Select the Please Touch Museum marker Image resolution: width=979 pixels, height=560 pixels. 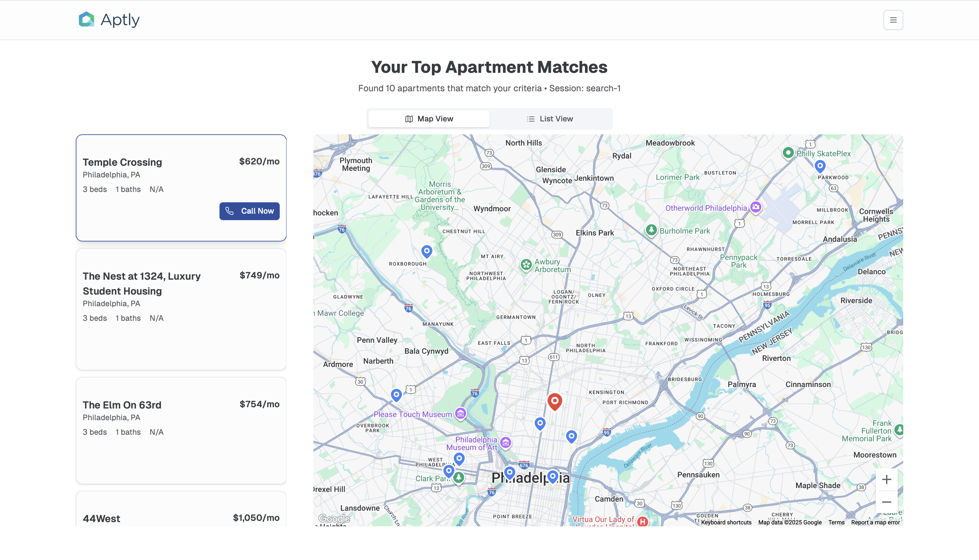tap(460, 414)
